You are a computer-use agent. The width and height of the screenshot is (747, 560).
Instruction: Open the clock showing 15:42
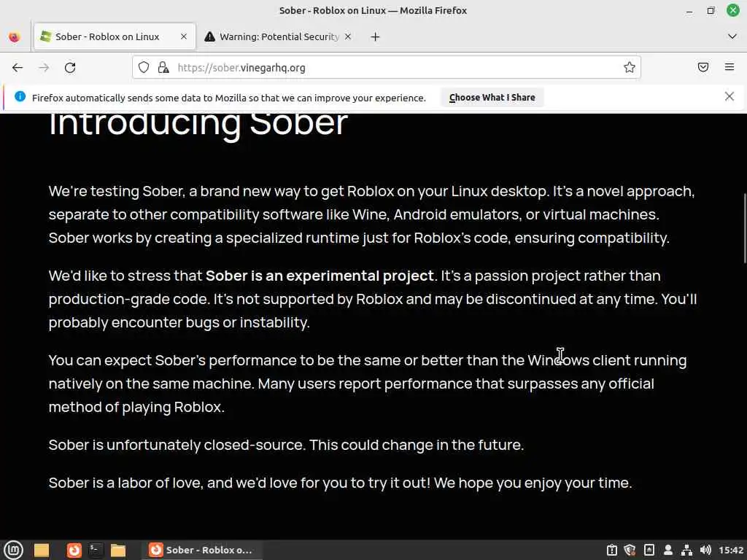coord(731,550)
